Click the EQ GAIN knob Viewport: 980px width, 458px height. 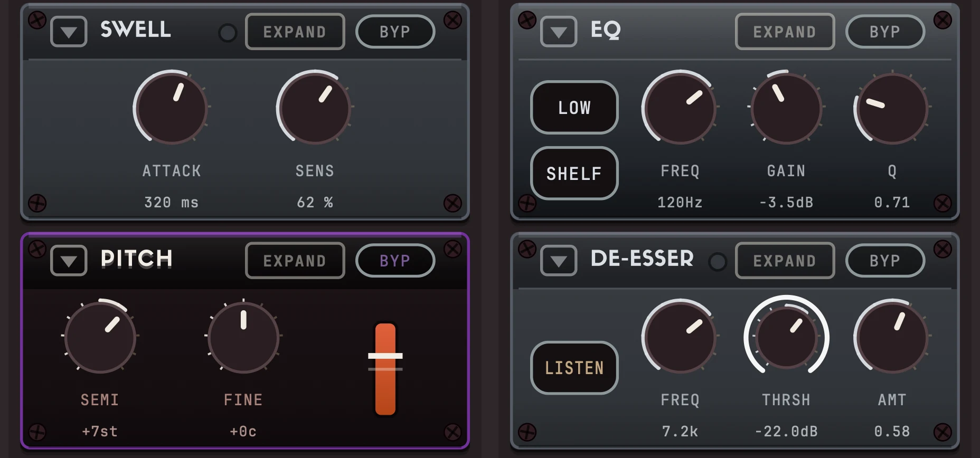(786, 108)
